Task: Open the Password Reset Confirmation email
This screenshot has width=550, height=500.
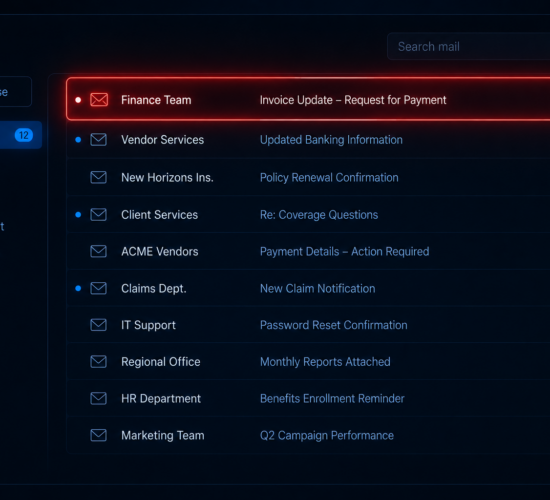Action: pyautogui.click(x=308, y=325)
